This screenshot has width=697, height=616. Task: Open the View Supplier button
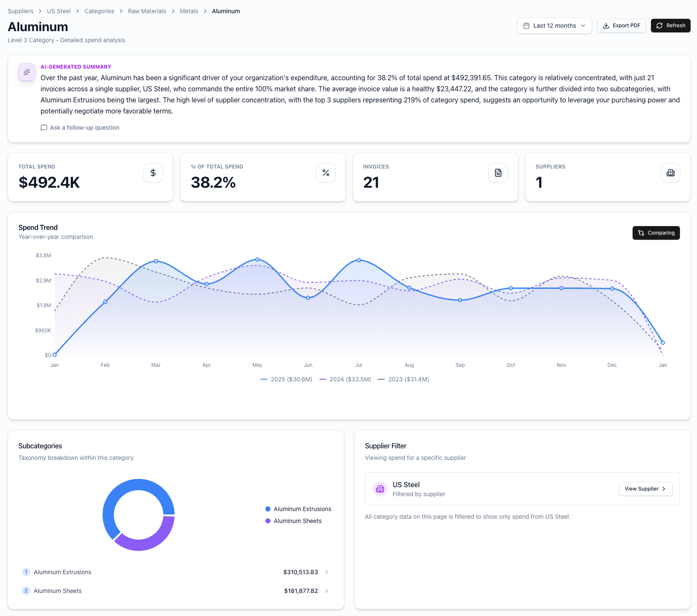646,489
